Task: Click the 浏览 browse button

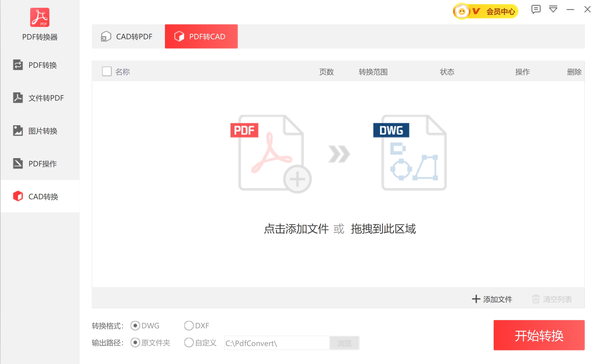Action: 344,343
